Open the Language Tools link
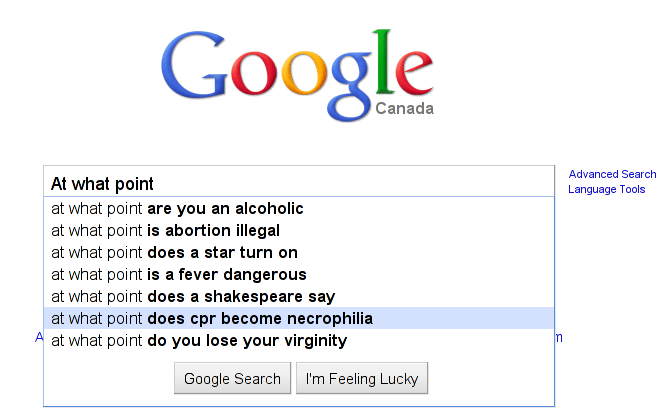 tap(606, 190)
